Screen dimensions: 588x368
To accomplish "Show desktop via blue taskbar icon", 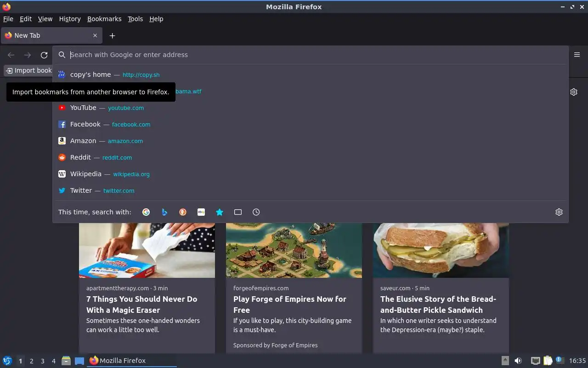I will pos(79,361).
